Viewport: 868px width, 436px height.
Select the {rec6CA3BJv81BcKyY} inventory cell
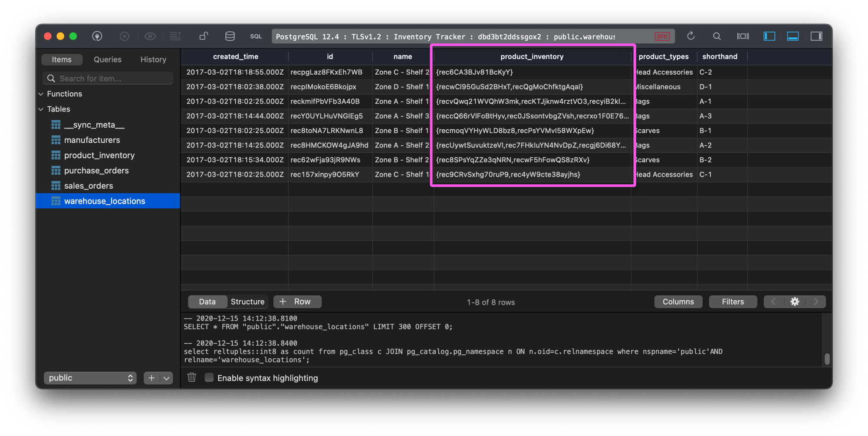tap(533, 72)
